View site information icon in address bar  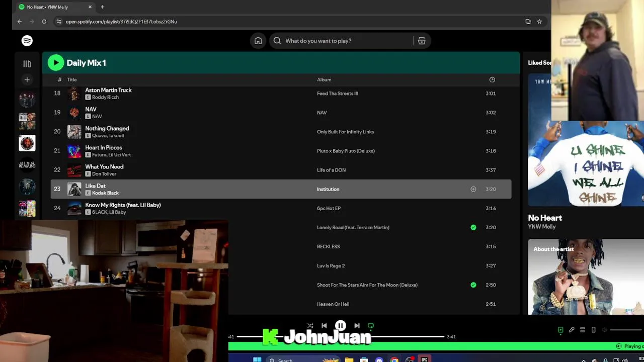59,22
